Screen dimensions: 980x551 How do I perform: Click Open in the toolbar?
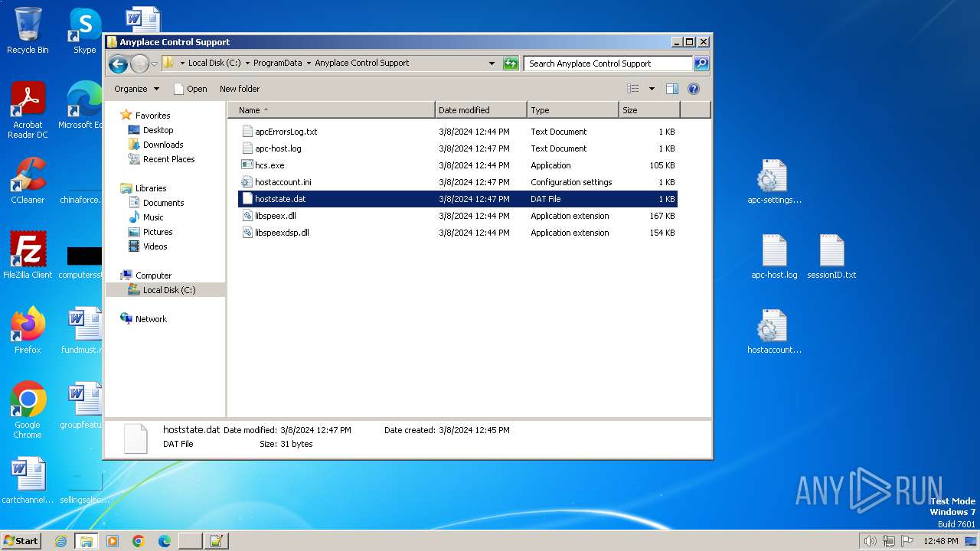pos(191,89)
